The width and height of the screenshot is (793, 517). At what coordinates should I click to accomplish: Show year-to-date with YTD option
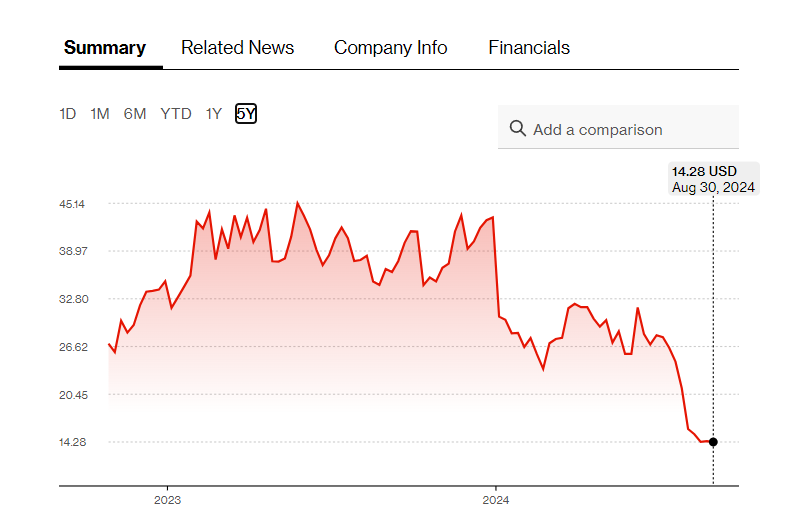click(x=176, y=114)
